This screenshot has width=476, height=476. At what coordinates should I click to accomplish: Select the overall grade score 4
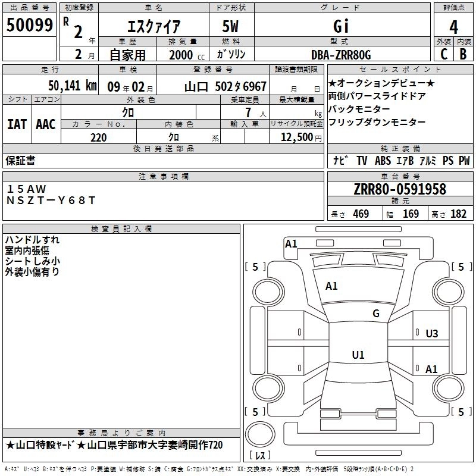453,27
